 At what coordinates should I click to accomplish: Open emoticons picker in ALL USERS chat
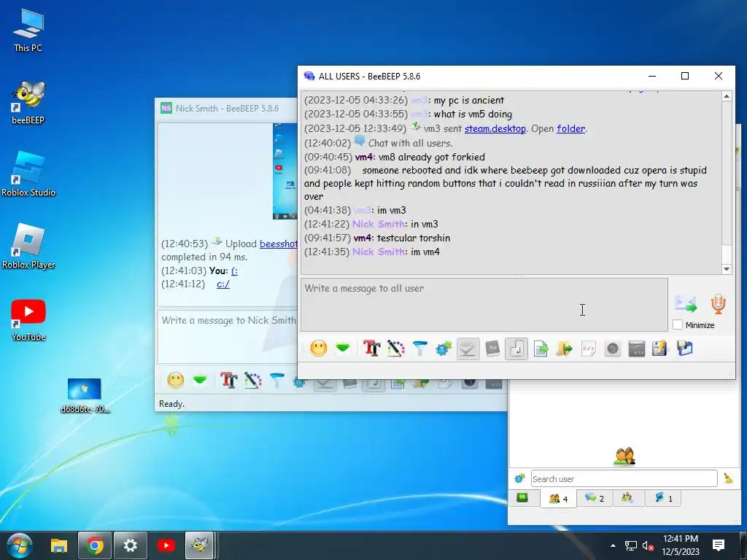pyautogui.click(x=318, y=349)
